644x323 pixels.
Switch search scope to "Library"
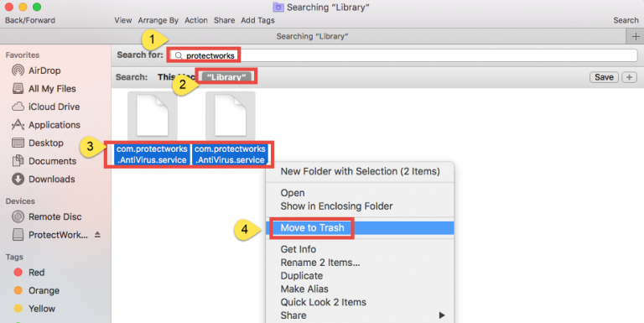(226, 77)
